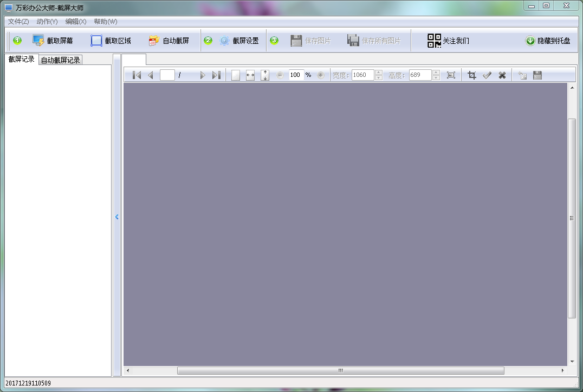Screen dimensions: 583x392
Task: Click the X cancel crop icon
Action: pyautogui.click(x=502, y=75)
